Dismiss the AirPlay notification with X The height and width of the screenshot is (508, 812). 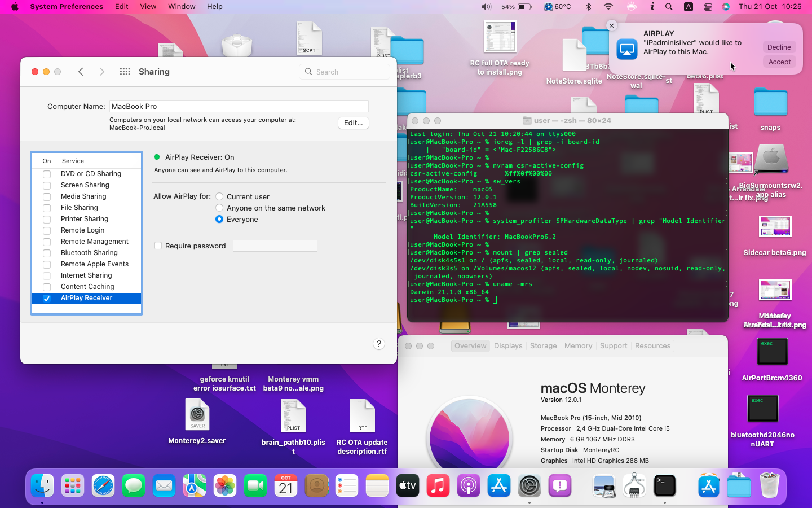pyautogui.click(x=611, y=25)
